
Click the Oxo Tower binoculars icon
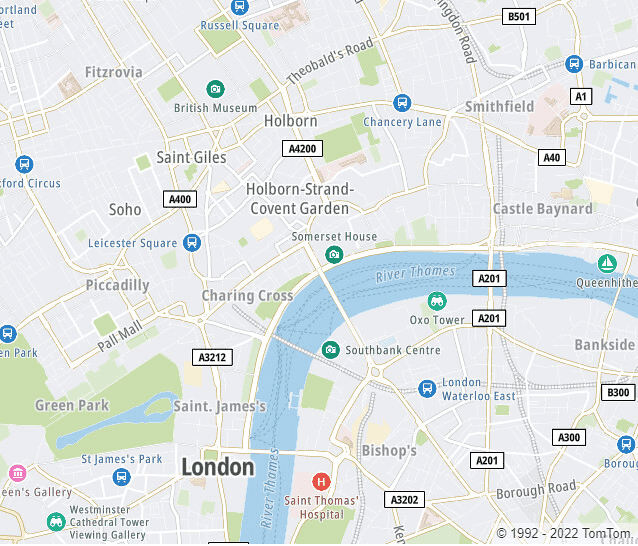437,301
